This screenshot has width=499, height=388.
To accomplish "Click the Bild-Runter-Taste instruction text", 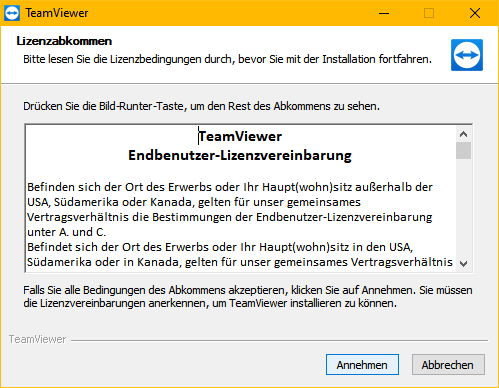I will (x=201, y=106).
